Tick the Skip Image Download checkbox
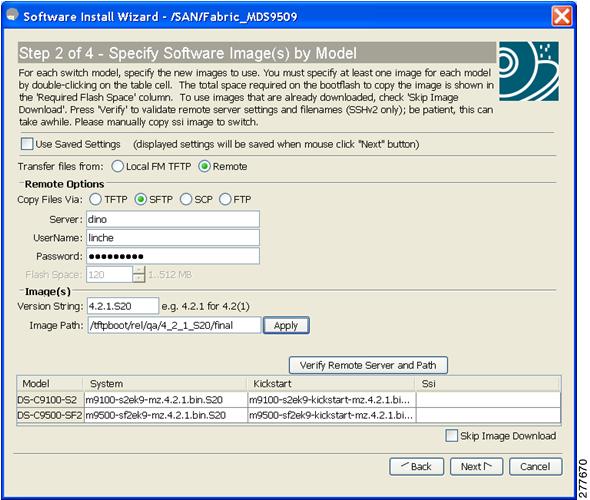 coord(451,436)
